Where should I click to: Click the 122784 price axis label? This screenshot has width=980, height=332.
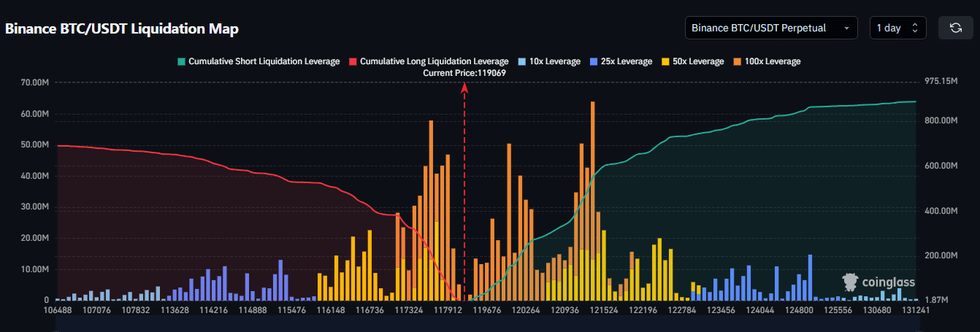[683, 310]
